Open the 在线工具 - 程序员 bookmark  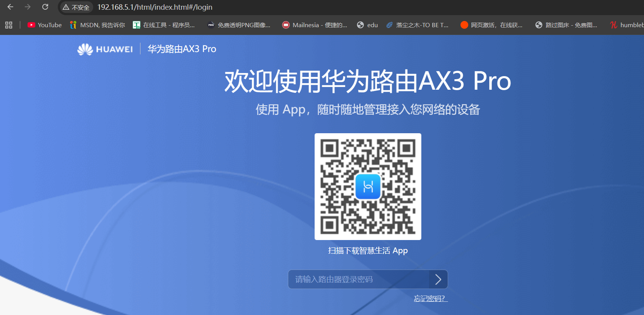[164, 25]
